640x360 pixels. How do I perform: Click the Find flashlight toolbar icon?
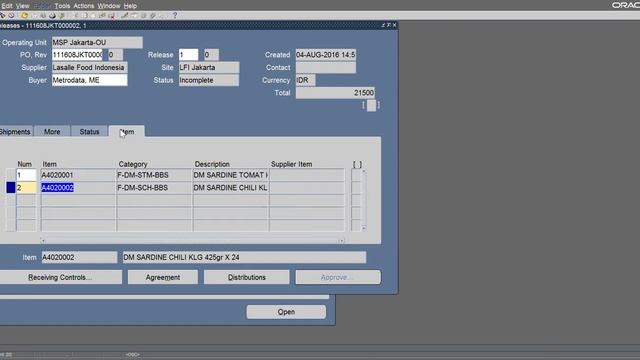(3, 16)
